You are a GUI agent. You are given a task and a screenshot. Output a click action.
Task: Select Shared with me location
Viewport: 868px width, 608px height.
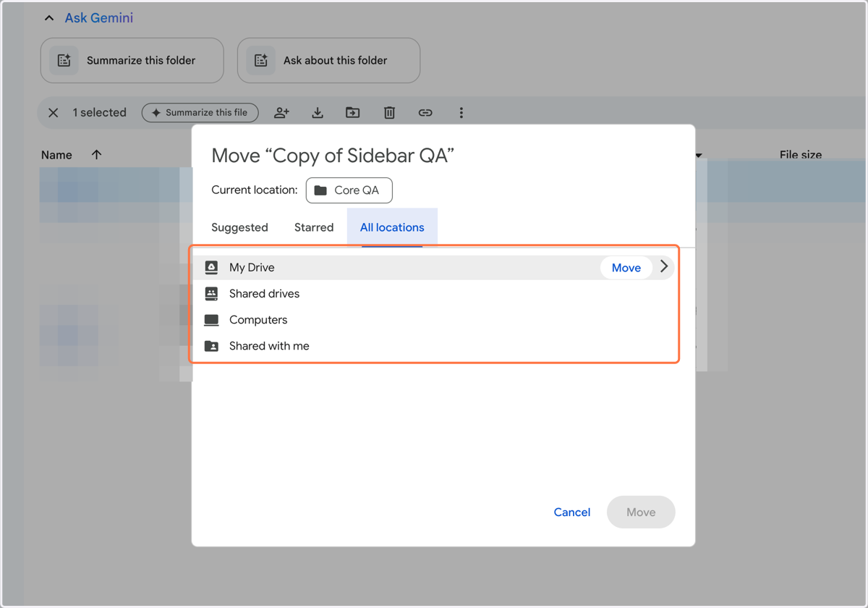(x=434, y=346)
